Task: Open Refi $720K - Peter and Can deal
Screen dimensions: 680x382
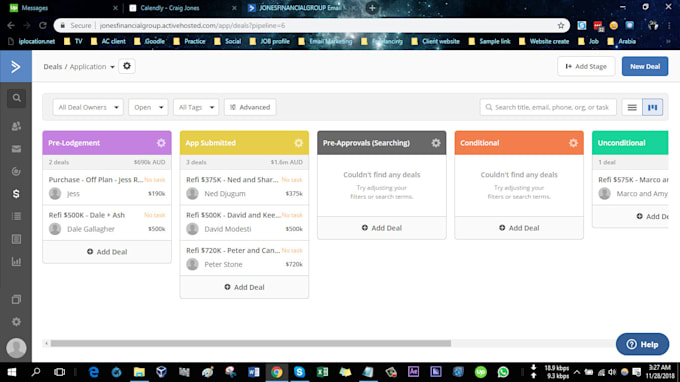Action: [244, 258]
